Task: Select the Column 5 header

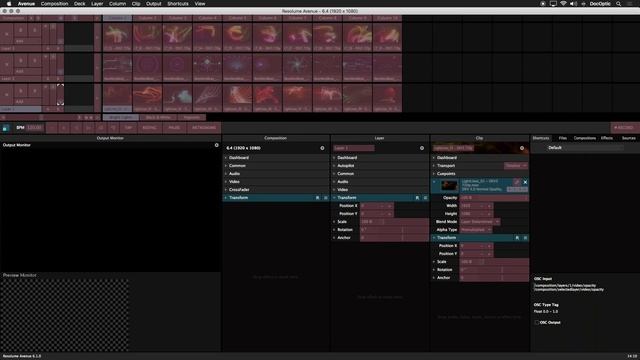Action: (x=237, y=18)
